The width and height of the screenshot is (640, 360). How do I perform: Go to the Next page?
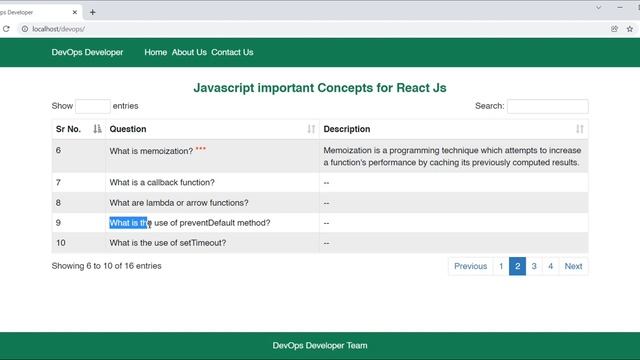(x=573, y=266)
